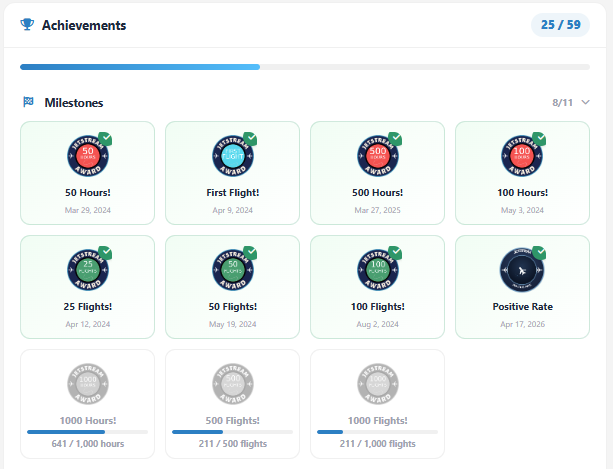Click the date Apr 12, 2024
The image size is (613, 469).
click(88, 324)
